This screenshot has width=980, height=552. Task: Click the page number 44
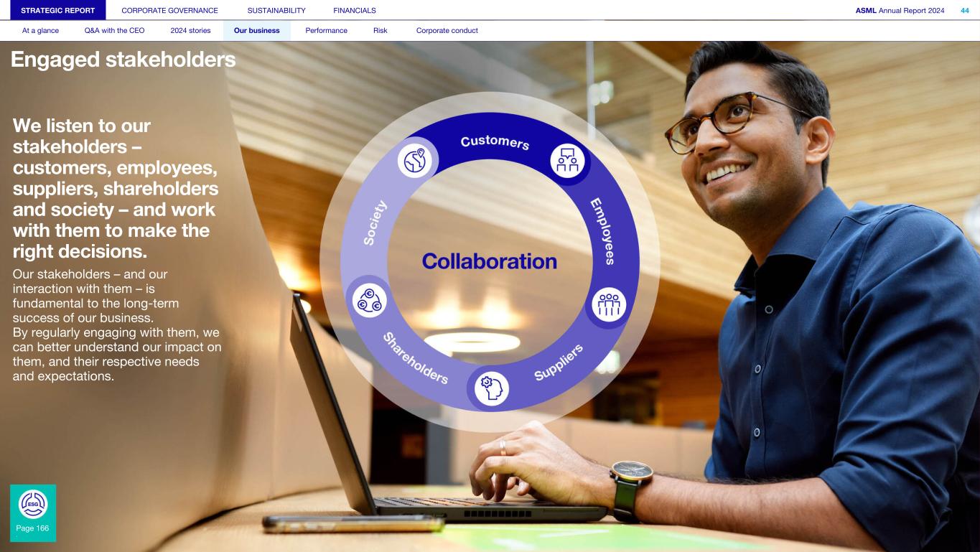pos(965,10)
